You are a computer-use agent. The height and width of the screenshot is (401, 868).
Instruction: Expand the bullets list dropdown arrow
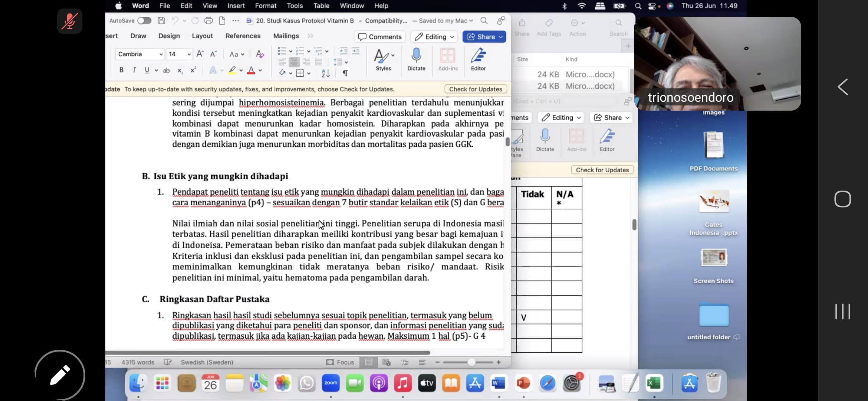tap(290, 51)
